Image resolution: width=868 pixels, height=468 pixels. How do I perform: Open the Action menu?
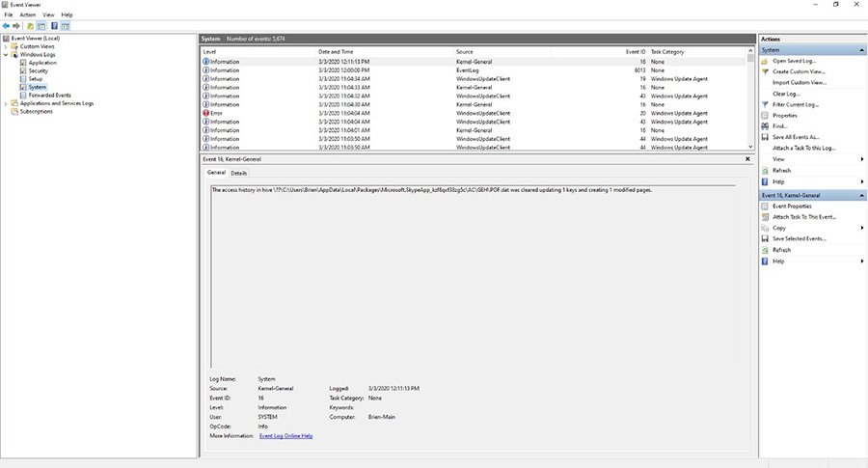[28, 14]
